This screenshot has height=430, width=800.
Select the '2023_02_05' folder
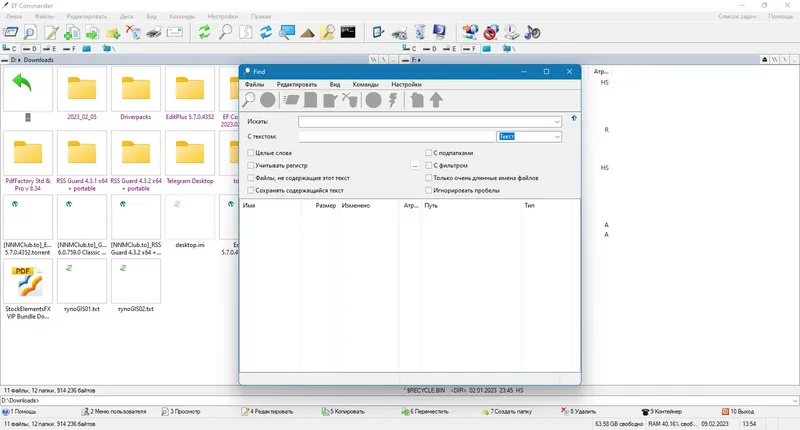pyautogui.click(x=82, y=94)
